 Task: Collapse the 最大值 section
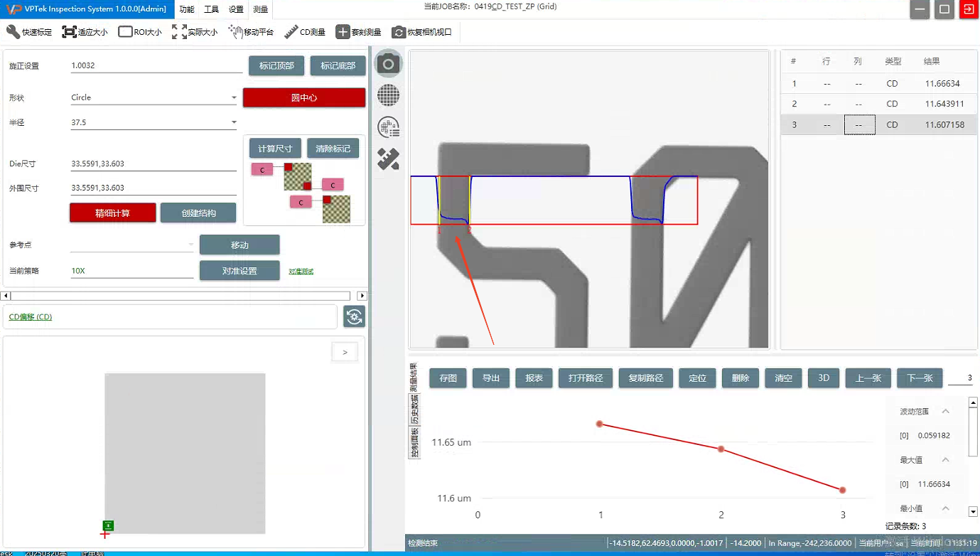click(945, 460)
